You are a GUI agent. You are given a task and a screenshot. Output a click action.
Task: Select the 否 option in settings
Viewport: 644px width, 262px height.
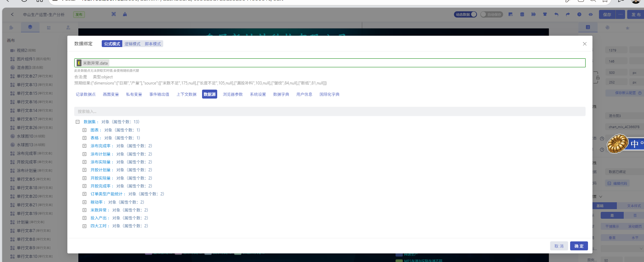(x=635, y=215)
